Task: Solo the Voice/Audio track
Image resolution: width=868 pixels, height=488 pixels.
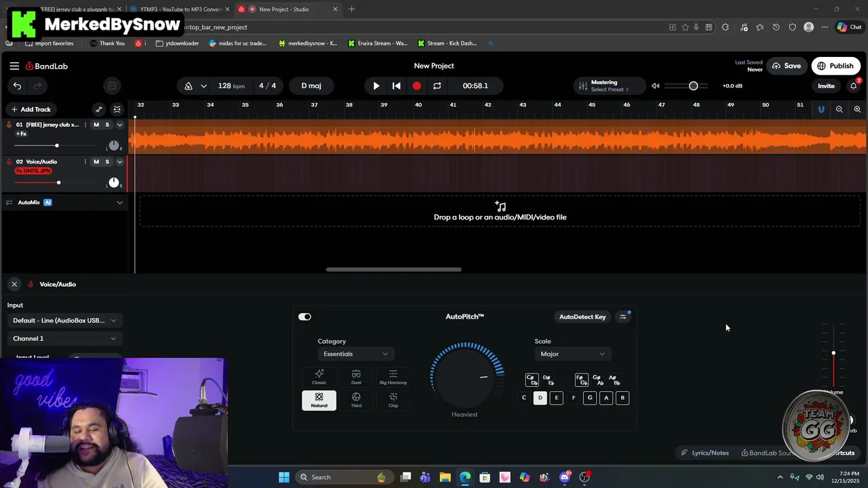Action: pos(107,161)
